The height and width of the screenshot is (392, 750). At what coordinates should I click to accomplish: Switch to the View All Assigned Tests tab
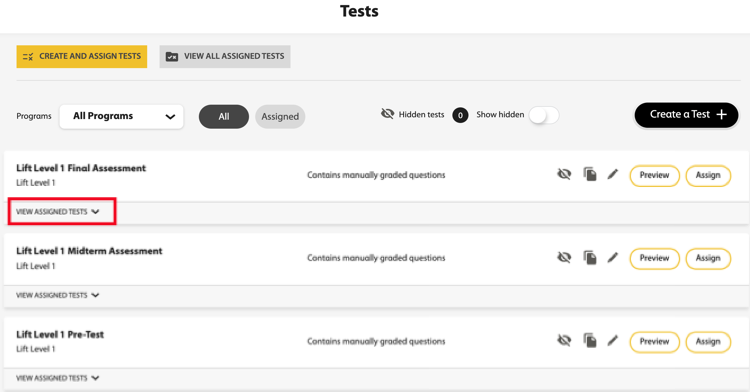pyautogui.click(x=225, y=56)
